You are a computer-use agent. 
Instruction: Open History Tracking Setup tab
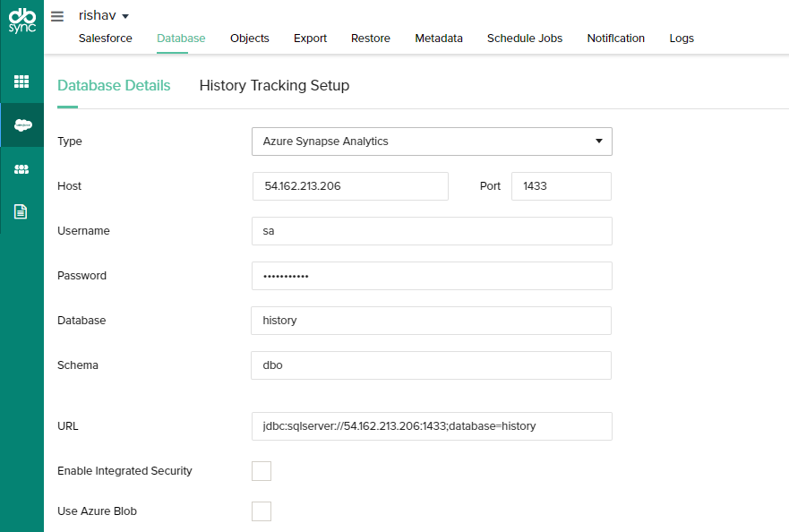click(x=274, y=86)
